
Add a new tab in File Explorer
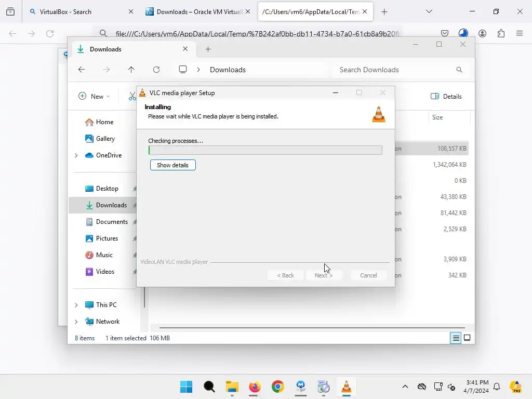(x=208, y=49)
